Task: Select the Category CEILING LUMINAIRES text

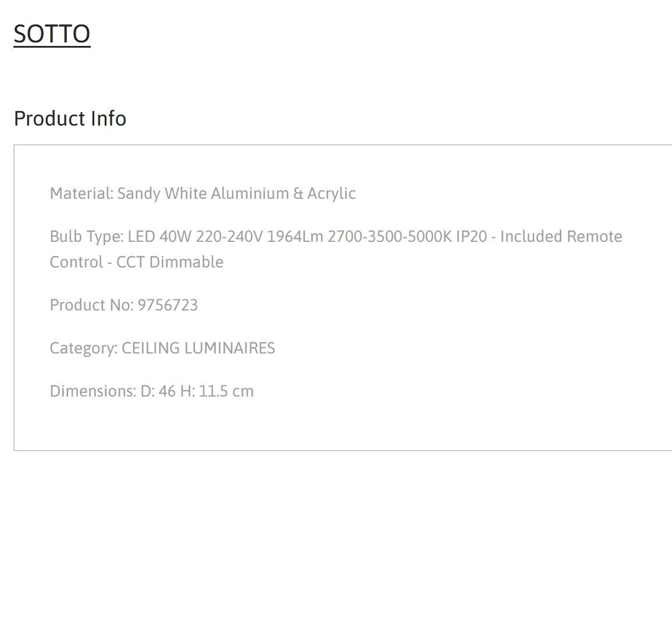Action: (x=162, y=348)
